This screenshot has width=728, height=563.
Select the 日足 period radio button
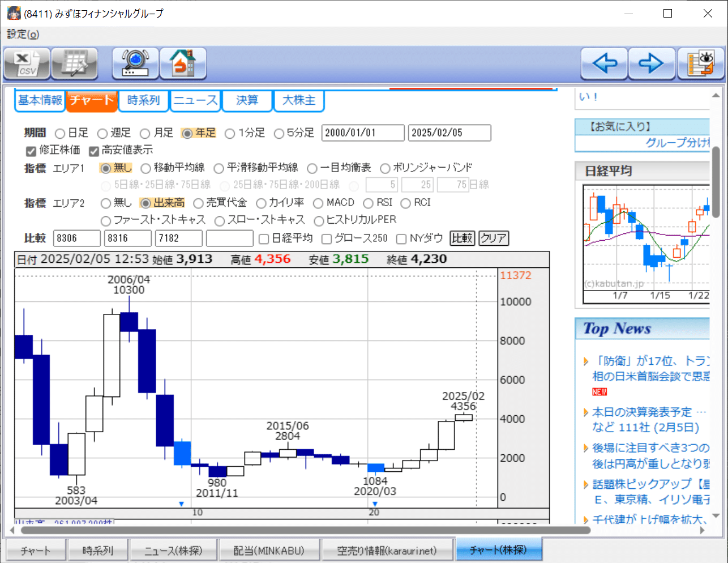click(60, 133)
